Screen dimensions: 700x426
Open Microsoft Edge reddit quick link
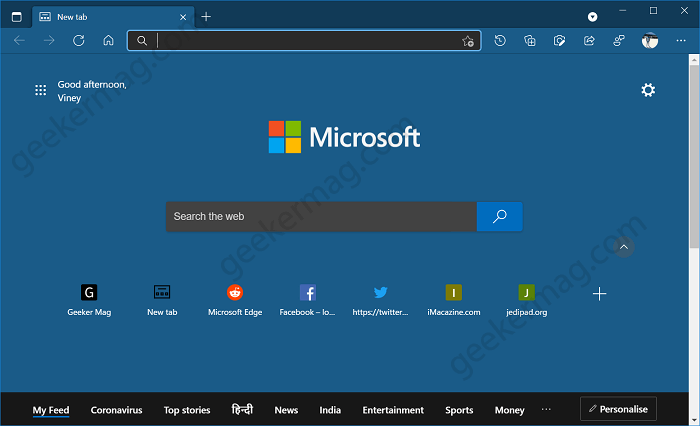pyautogui.click(x=235, y=301)
